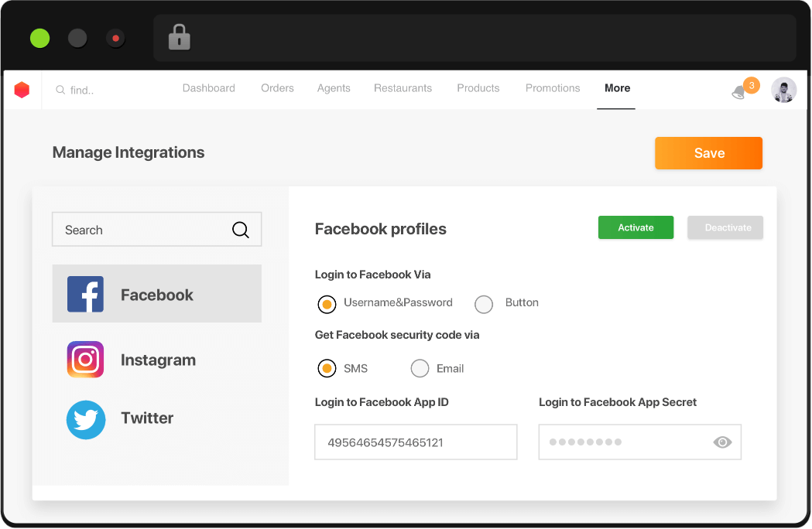Viewport: 812px width, 529px height.
Task: Select the Instagram integration entry
Action: [157, 359]
